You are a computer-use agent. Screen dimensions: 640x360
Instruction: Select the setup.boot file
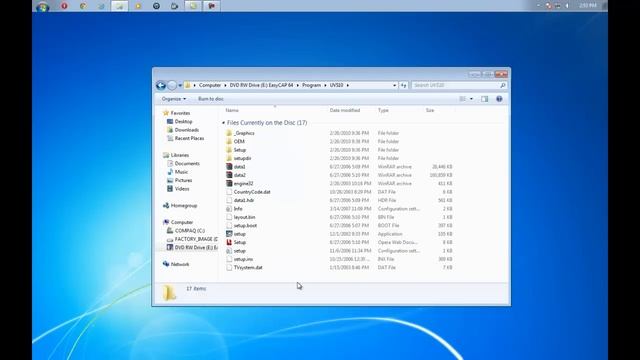245,225
